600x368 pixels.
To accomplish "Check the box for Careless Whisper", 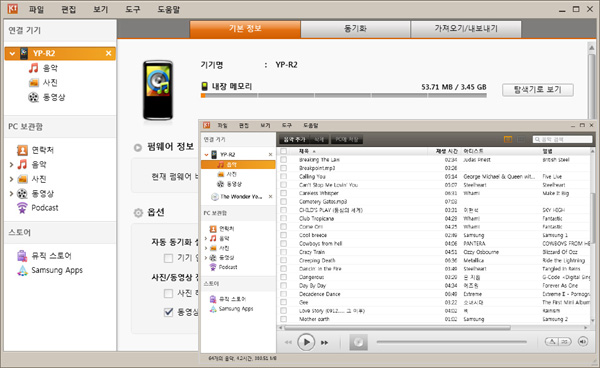I will (x=284, y=193).
